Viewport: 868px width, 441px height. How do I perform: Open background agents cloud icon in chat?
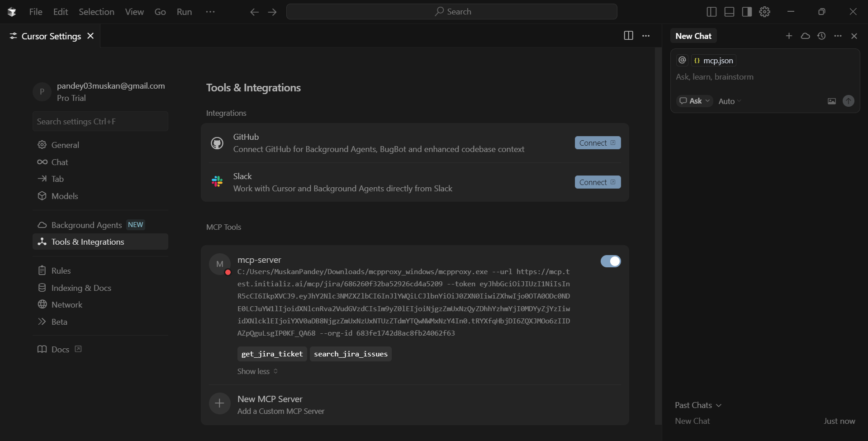point(805,36)
